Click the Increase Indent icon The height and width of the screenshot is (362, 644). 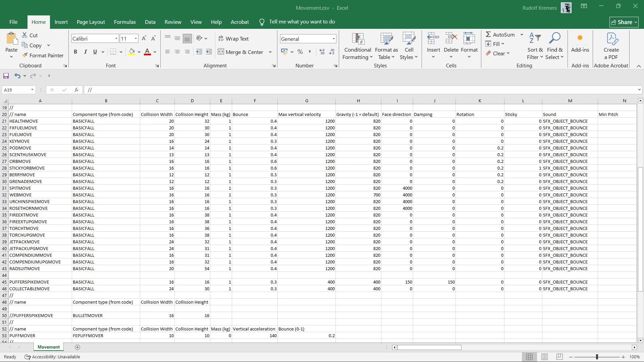209,52
